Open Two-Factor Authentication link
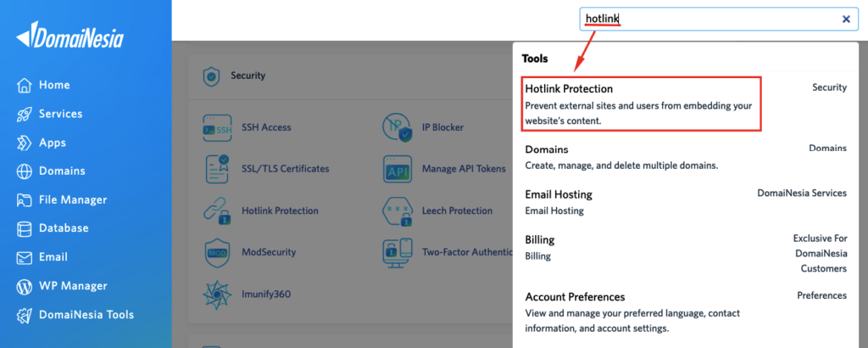868x348 pixels. [x=468, y=253]
